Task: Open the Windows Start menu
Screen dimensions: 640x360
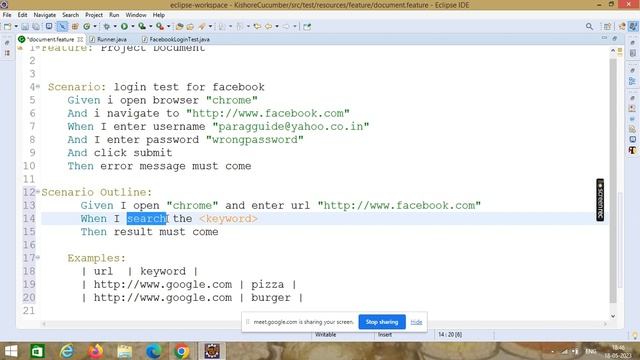Action: tap(11, 351)
